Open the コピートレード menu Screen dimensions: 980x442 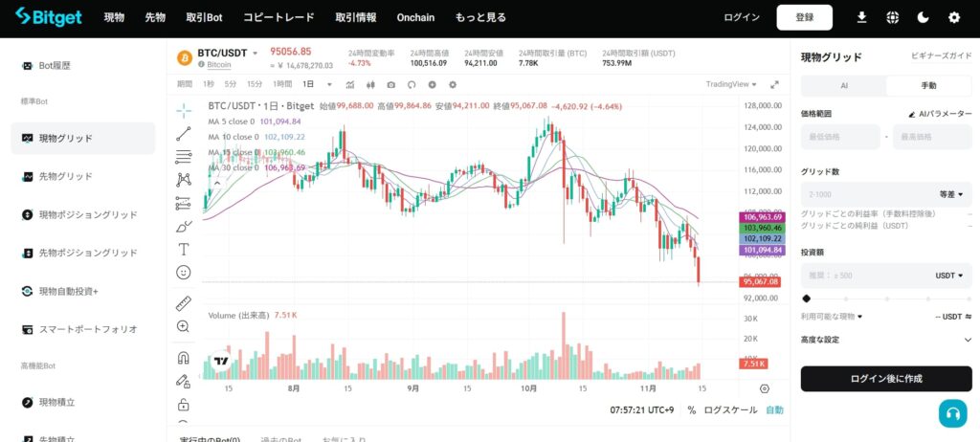pos(278,17)
